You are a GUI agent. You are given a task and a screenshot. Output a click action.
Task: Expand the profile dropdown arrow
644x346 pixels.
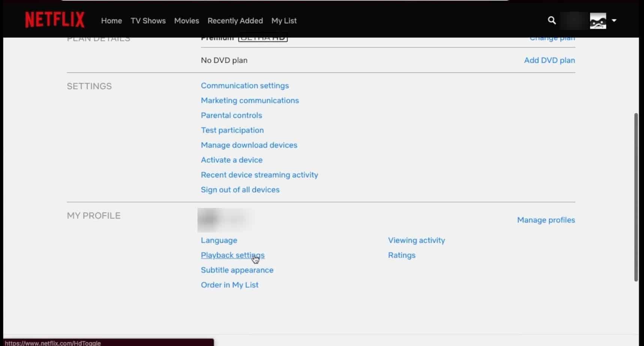tap(614, 21)
